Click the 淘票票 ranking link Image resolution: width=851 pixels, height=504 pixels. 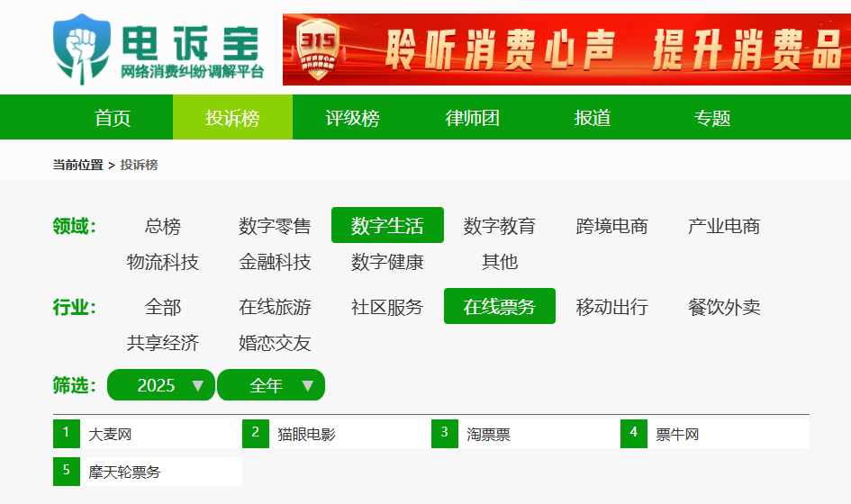click(x=488, y=435)
